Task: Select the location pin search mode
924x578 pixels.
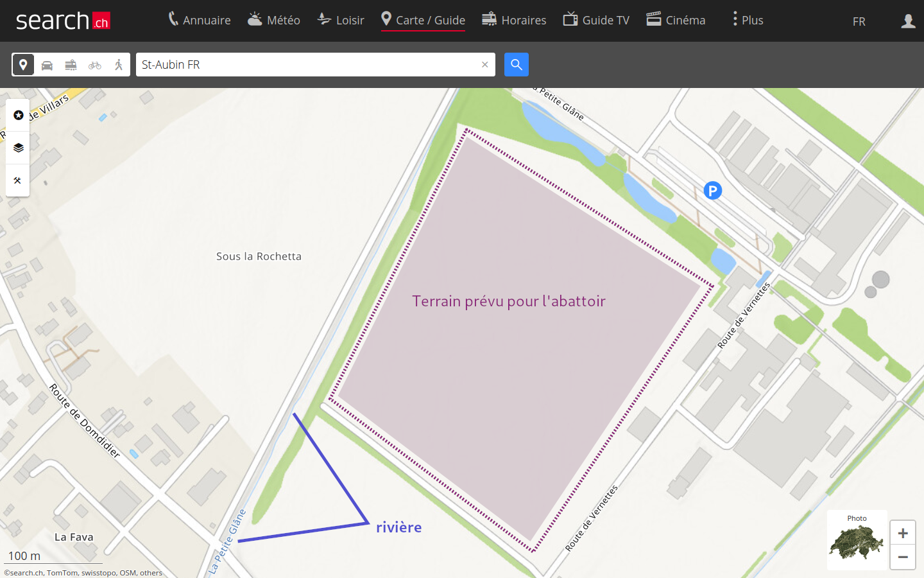Action: point(23,65)
